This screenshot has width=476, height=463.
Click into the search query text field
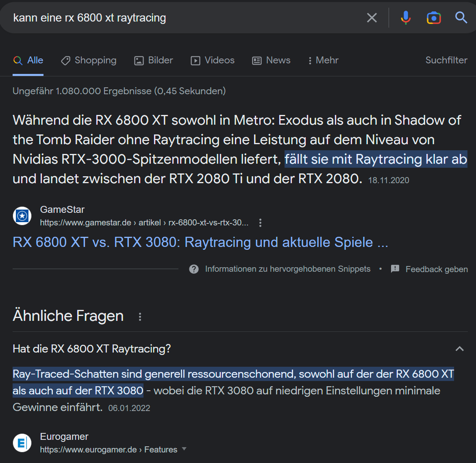click(182, 18)
